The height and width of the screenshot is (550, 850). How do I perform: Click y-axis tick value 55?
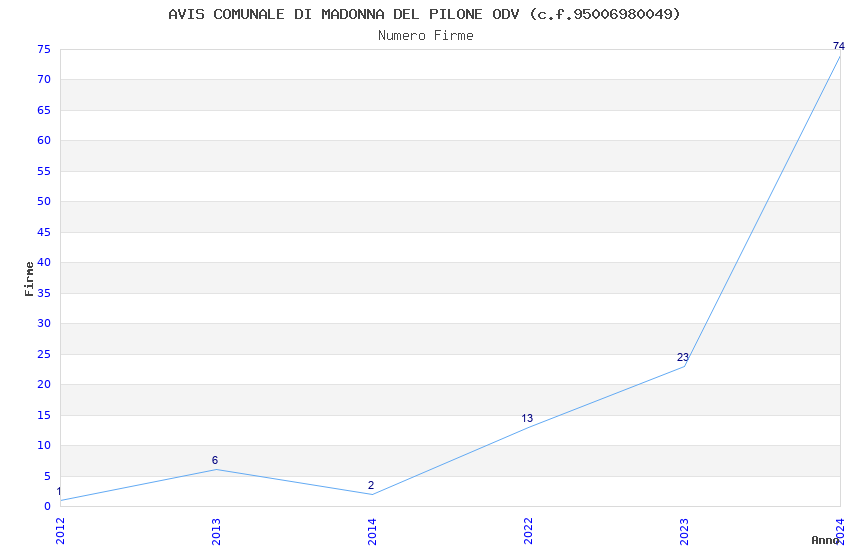coord(44,171)
